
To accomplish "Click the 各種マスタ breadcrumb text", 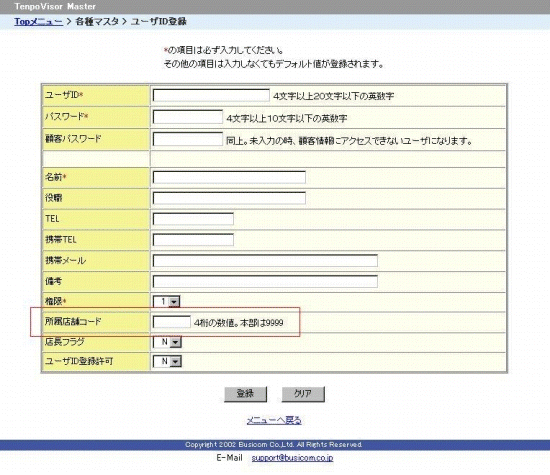I will pos(97,21).
